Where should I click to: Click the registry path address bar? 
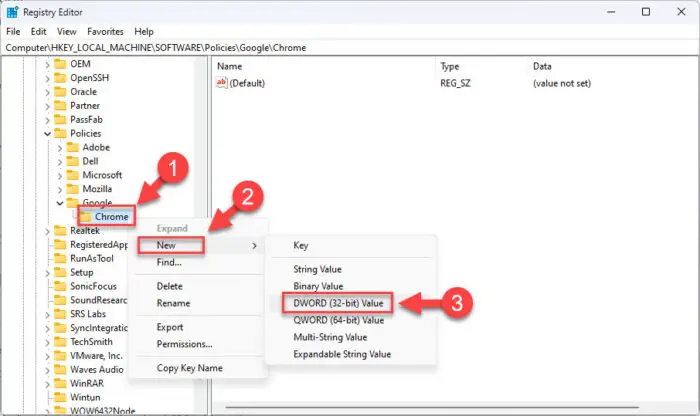(x=350, y=48)
